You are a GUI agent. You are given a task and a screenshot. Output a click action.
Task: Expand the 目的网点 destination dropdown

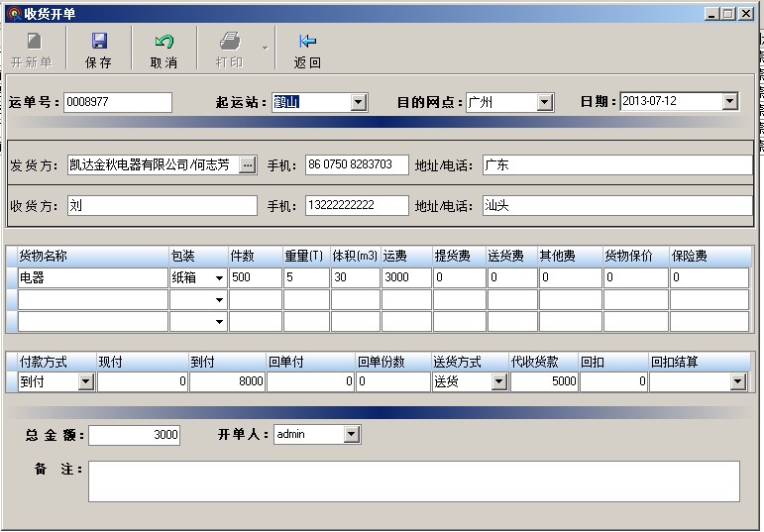544,102
